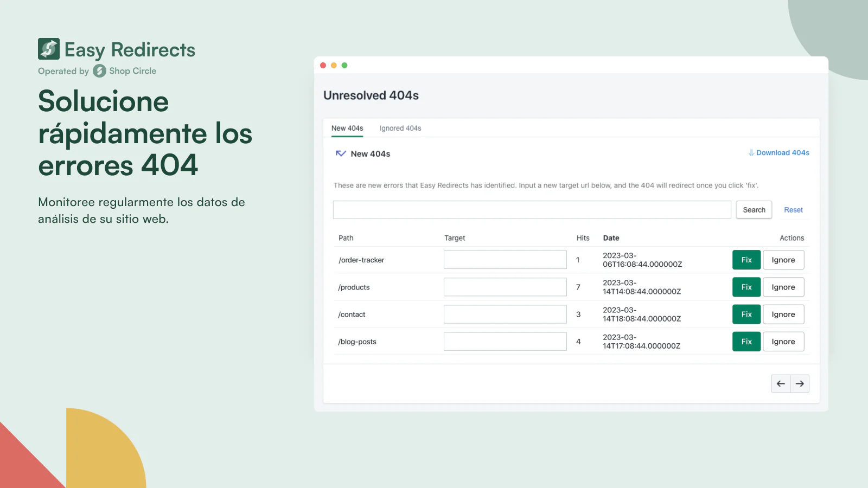Click the download arrow icon
This screenshot has width=868, height=488.
click(751, 153)
